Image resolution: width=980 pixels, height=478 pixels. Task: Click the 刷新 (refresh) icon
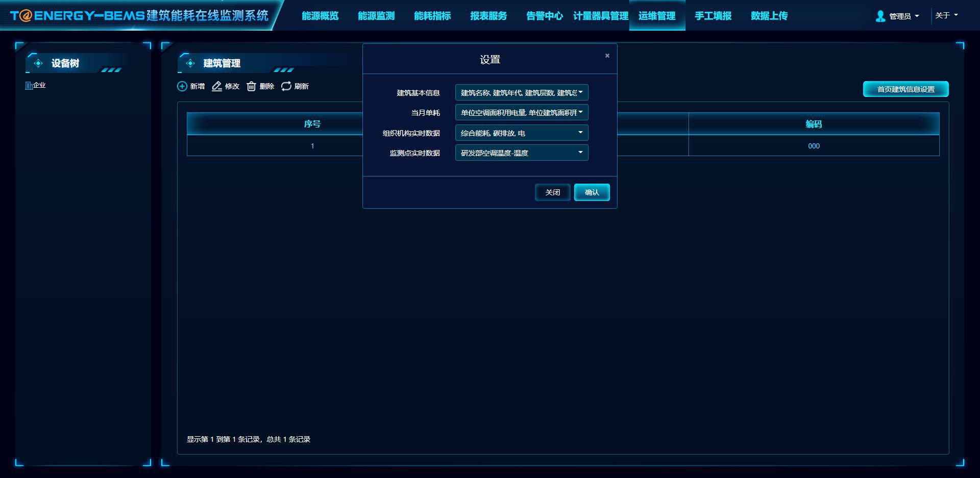coord(286,86)
